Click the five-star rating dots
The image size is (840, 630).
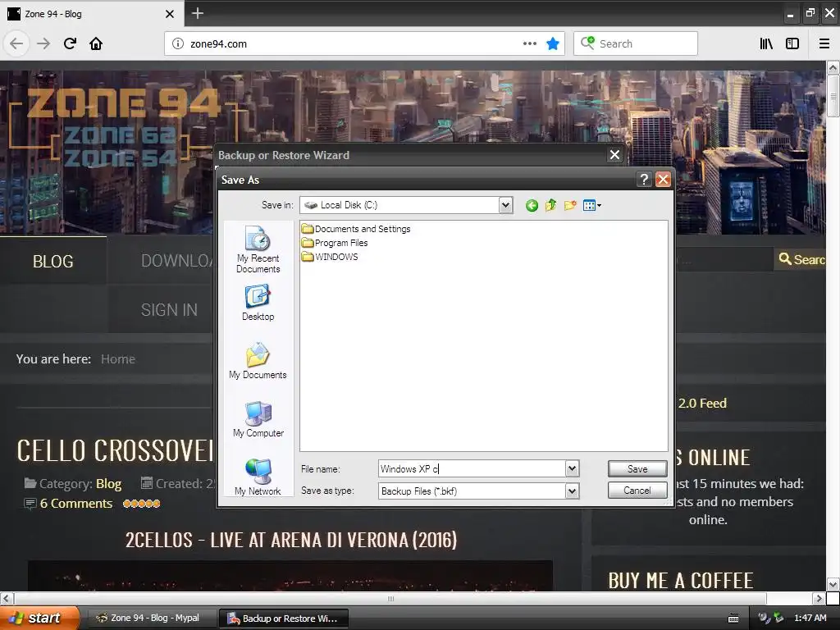click(x=141, y=504)
